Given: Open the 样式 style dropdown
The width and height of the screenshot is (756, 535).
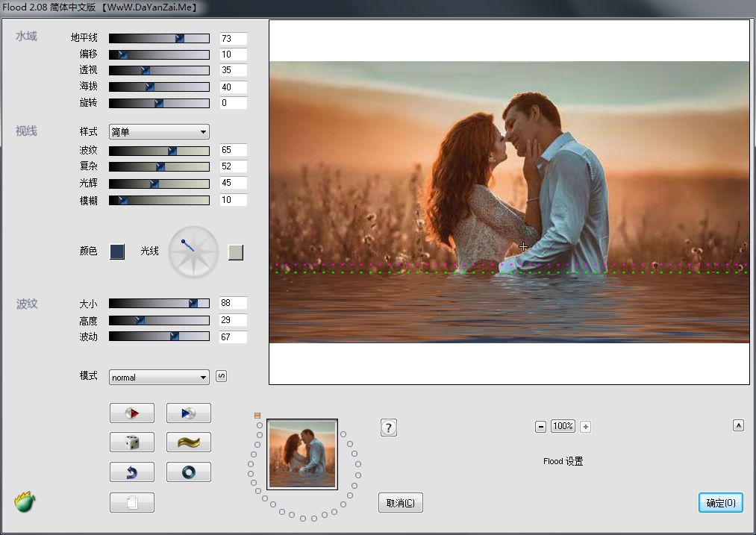Looking at the screenshot, I should (159, 132).
